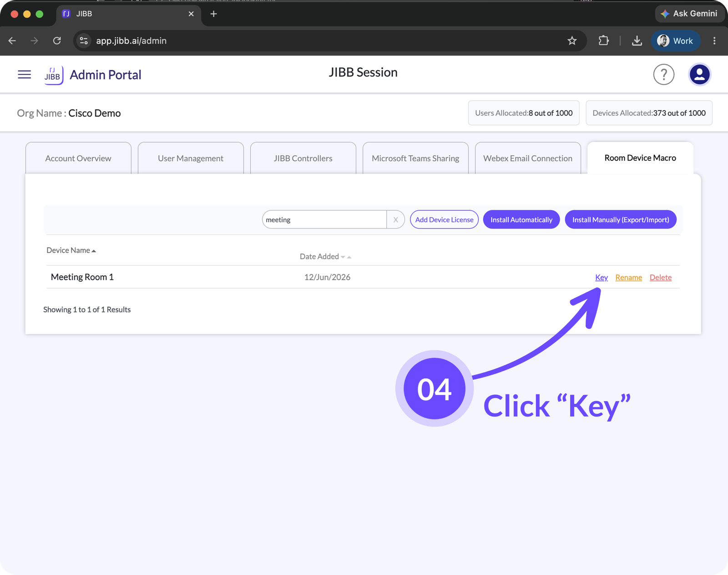The image size is (728, 575).
Task: Click the macOS yellow minimize window button
Action: pos(27,14)
